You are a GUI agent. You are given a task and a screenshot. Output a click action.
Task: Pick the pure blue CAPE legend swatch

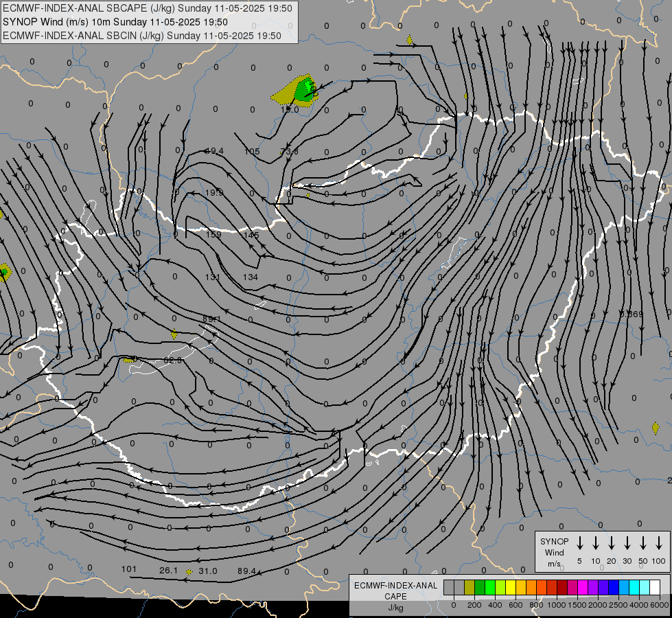(x=613, y=588)
